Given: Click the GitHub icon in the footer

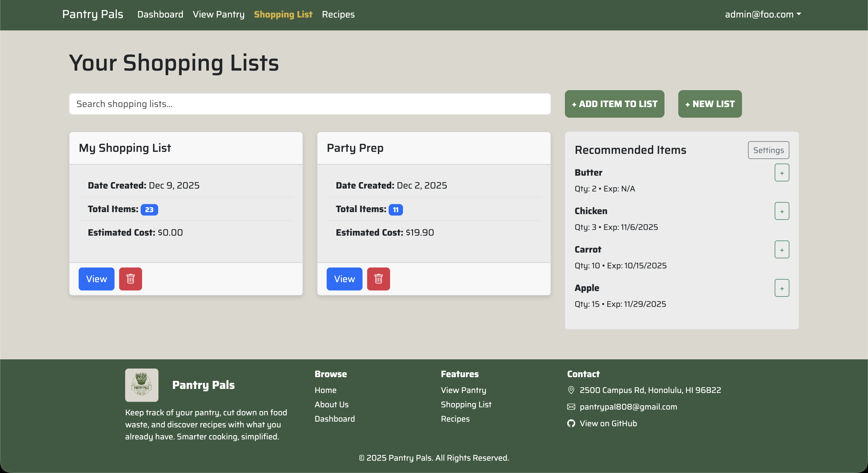Looking at the screenshot, I should (571, 423).
